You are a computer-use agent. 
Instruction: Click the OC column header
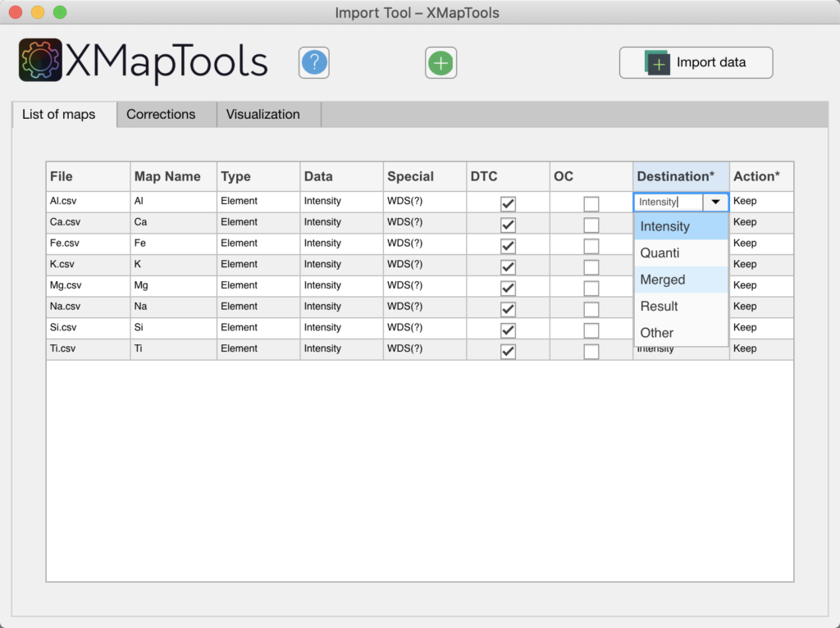pos(591,176)
